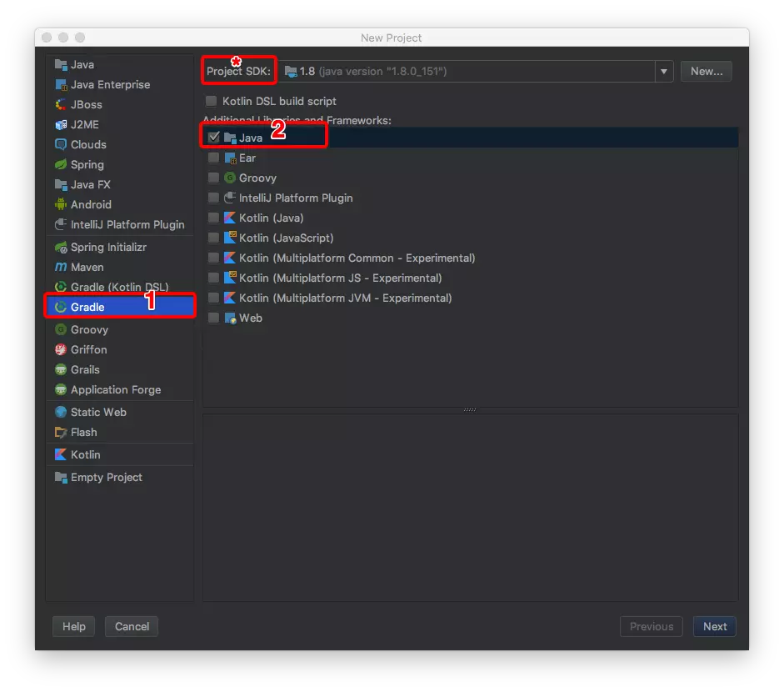Check Kotlin Multiplatform JS Experimental checkbox

pos(214,278)
